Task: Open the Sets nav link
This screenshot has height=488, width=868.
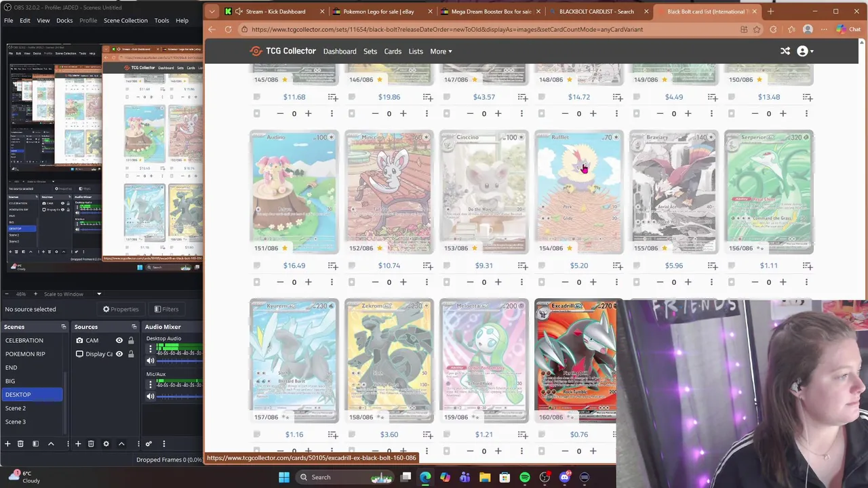Action: point(370,52)
